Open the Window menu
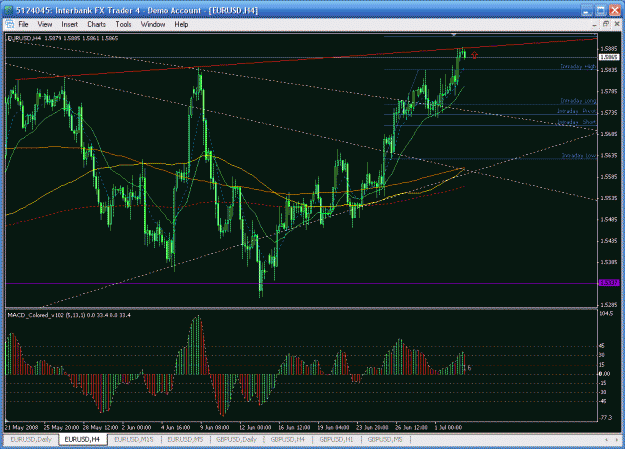 click(x=153, y=24)
